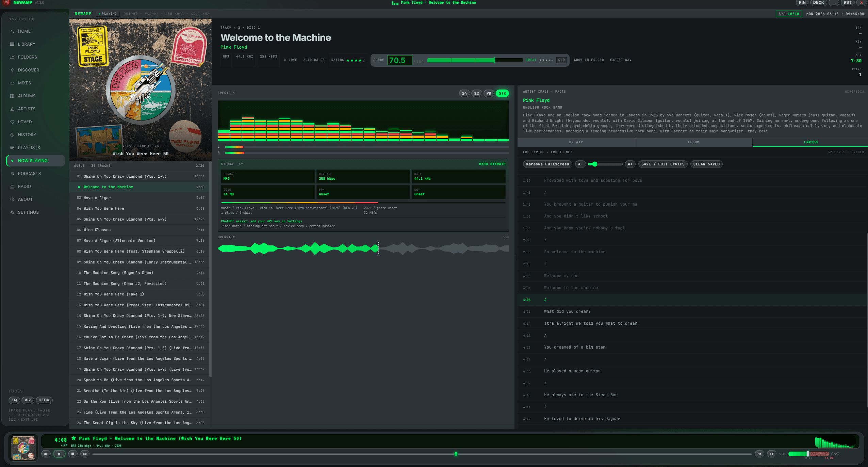
Task: Toggle Love for the current track
Action: coord(290,60)
